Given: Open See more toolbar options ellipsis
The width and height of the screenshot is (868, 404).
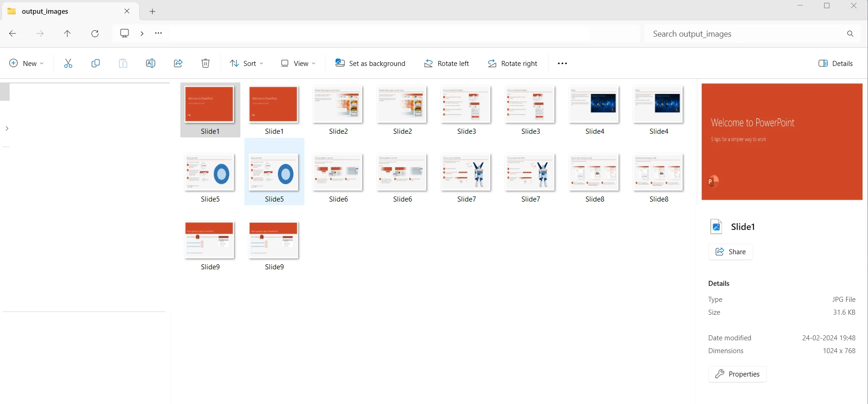Looking at the screenshot, I should 562,63.
